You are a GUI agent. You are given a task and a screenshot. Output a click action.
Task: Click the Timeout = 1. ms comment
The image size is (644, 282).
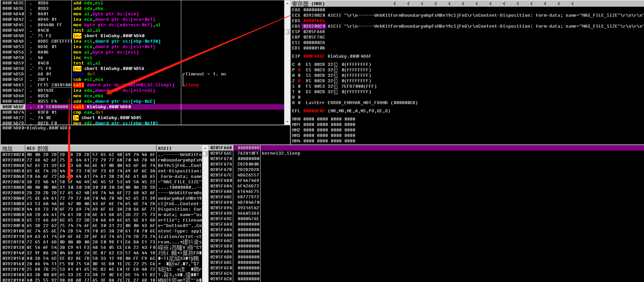[206, 74]
